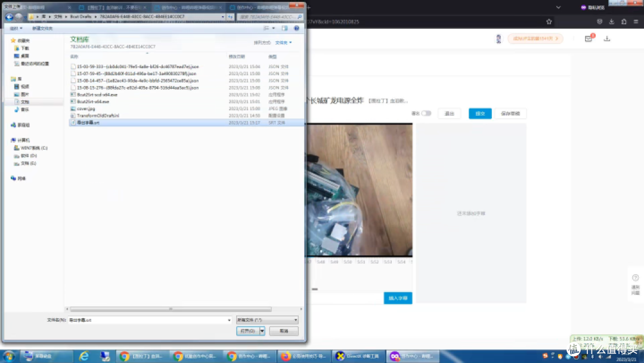This screenshot has height=363, width=644.
Task: Open the blue help icon in the file dialog
Action: pyautogui.click(x=296, y=28)
